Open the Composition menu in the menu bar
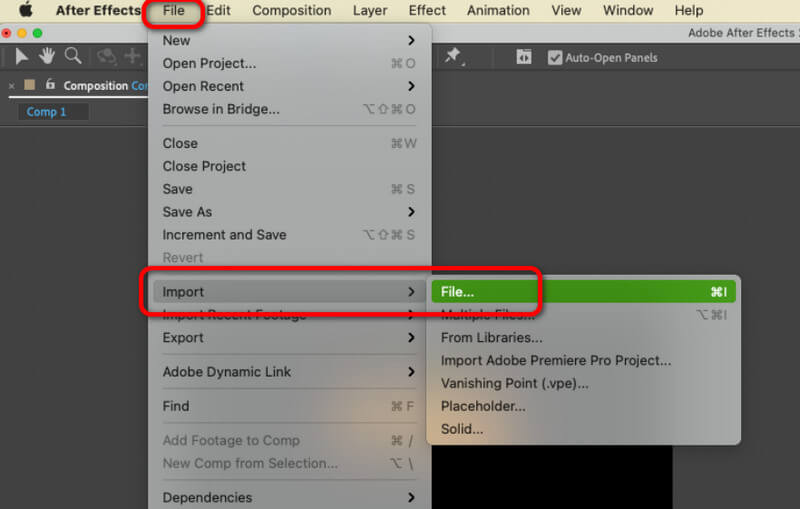The width and height of the screenshot is (800, 509). [x=291, y=11]
